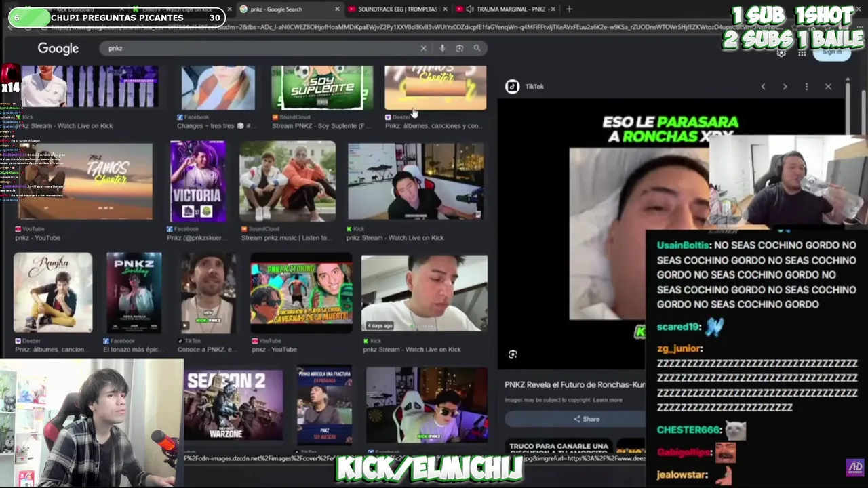Open Stream PNKZ - Soy Suplente caption
The width and height of the screenshot is (868, 488).
(x=320, y=126)
